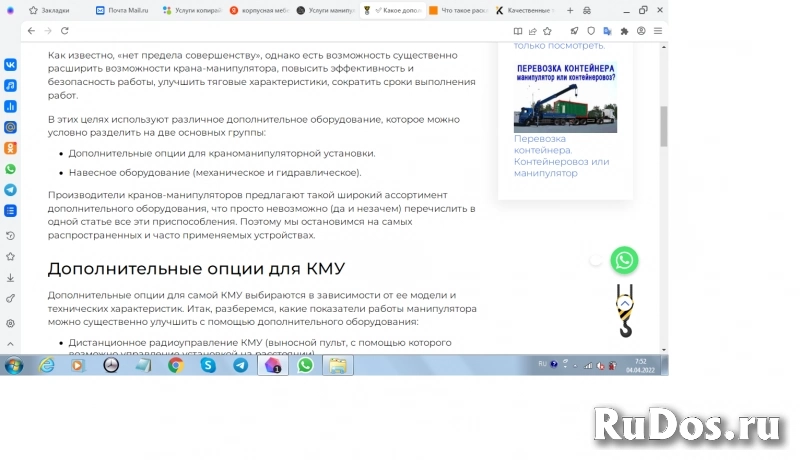Open the rocket turbo mode icon
Screen dimensions: 800x460
pos(574,31)
